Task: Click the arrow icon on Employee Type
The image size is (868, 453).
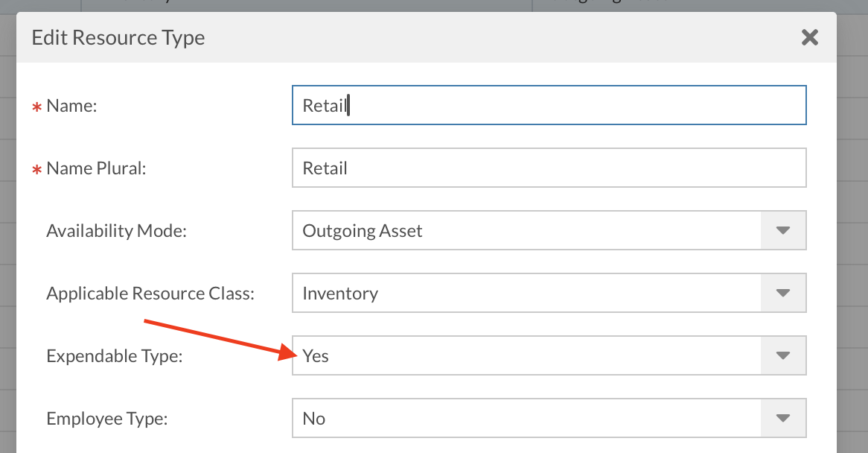Action: (782, 419)
